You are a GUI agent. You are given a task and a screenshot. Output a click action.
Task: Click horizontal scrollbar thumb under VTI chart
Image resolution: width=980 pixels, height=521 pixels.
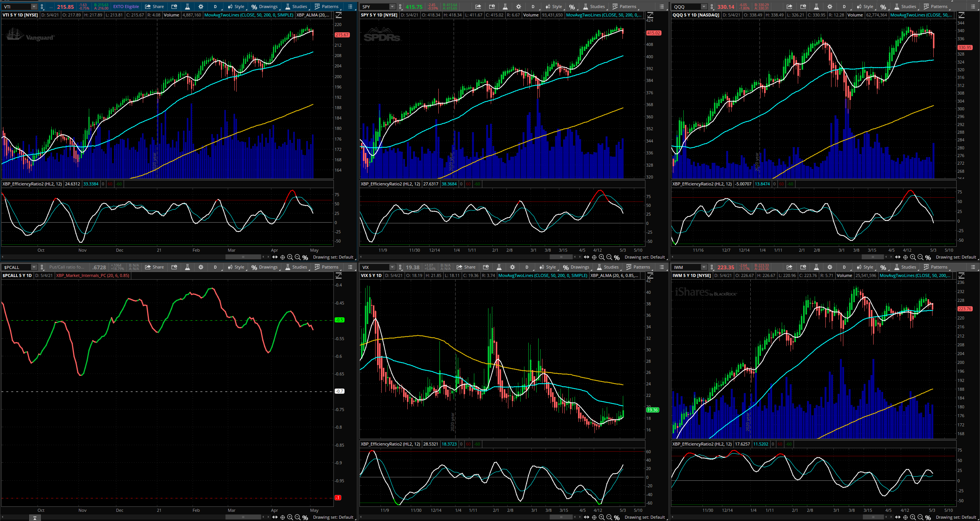[243, 257]
